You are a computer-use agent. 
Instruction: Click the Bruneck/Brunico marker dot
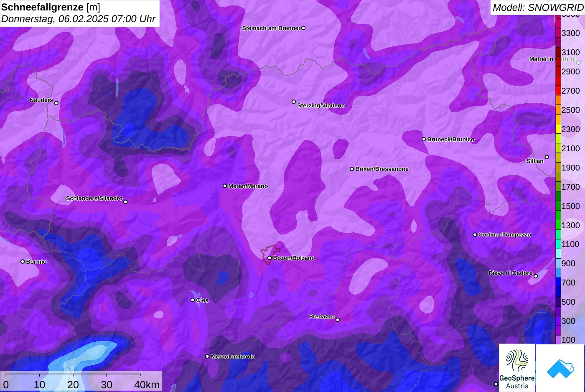click(424, 139)
